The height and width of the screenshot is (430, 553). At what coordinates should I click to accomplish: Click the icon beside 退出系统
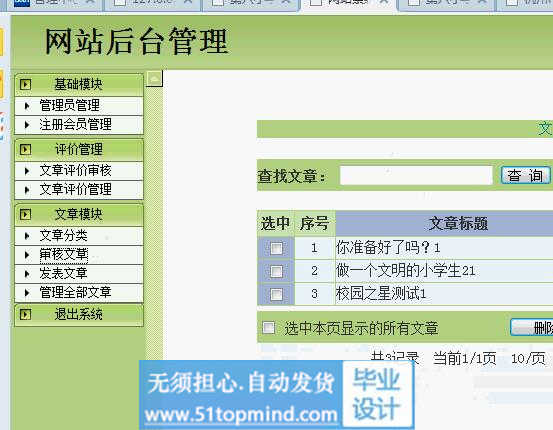[x=25, y=314]
